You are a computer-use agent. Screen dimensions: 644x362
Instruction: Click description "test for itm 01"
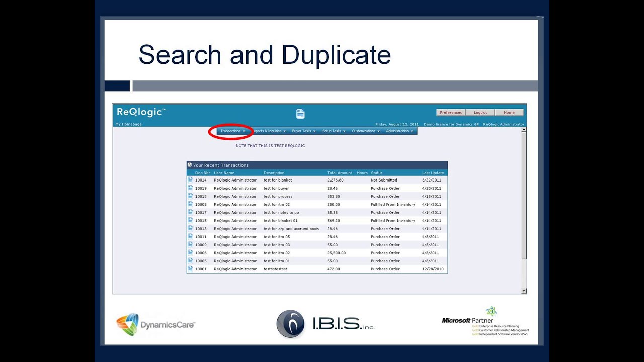point(277,261)
